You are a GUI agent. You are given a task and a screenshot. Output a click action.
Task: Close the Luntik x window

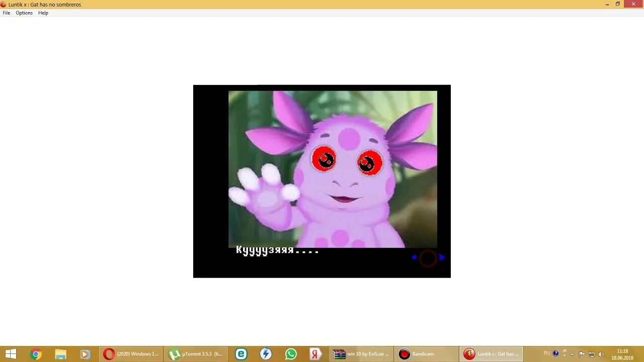[x=633, y=4]
